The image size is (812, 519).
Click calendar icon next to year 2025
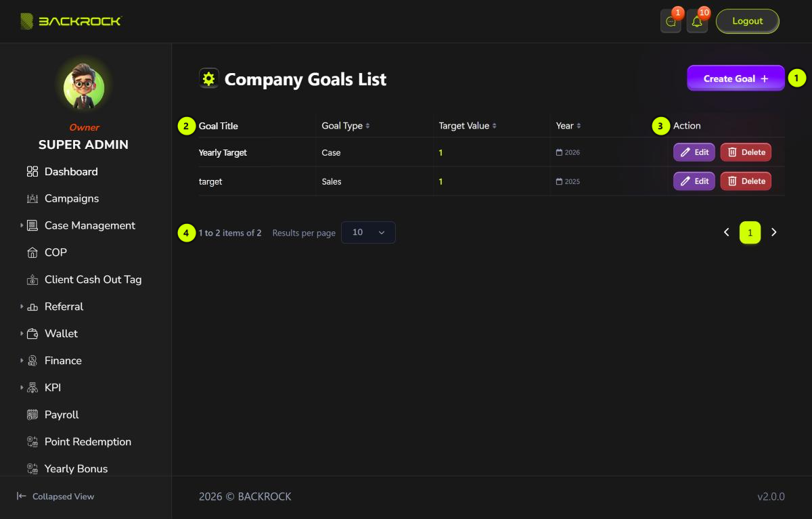pyautogui.click(x=559, y=182)
